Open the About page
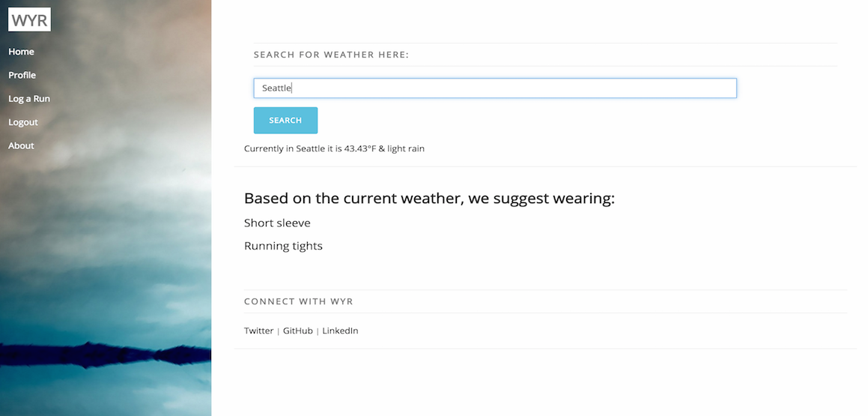The height and width of the screenshot is (416, 868). tap(21, 145)
